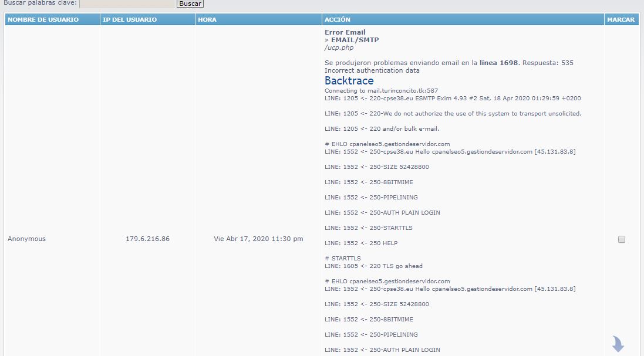
Task: Tick the Marcar checkbox for Anonymous entry
Action: pos(622,239)
